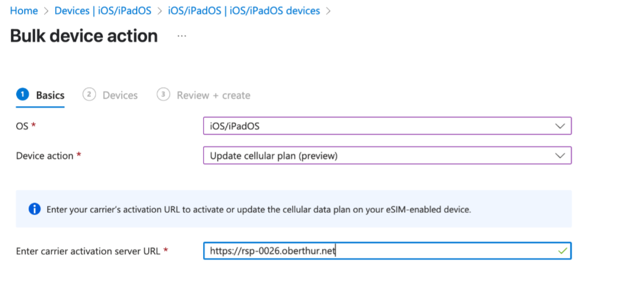
Task: Expand the Update cellular plan (preview) dropdown
Action: pyautogui.click(x=387, y=155)
